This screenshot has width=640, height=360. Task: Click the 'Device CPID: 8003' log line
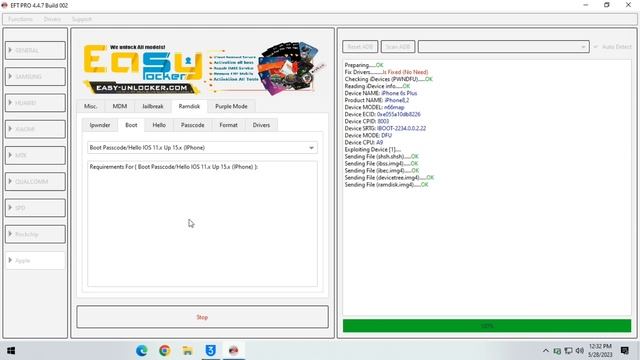(x=367, y=121)
